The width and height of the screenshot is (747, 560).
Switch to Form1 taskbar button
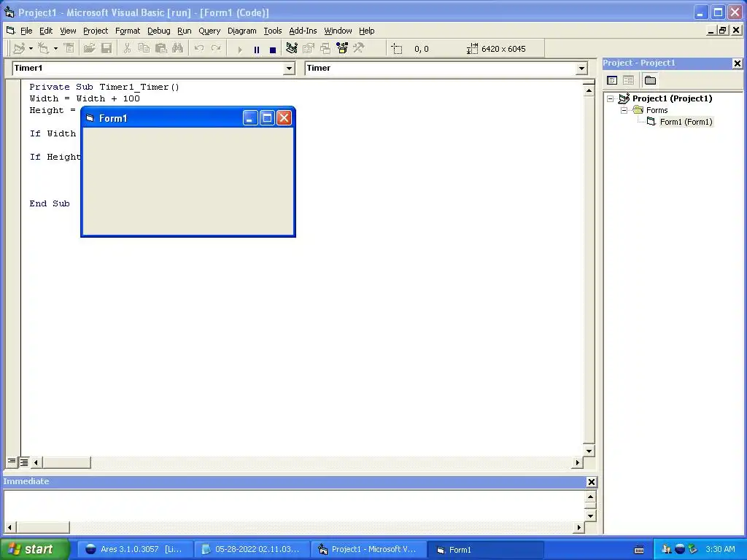[x=485, y=549]
